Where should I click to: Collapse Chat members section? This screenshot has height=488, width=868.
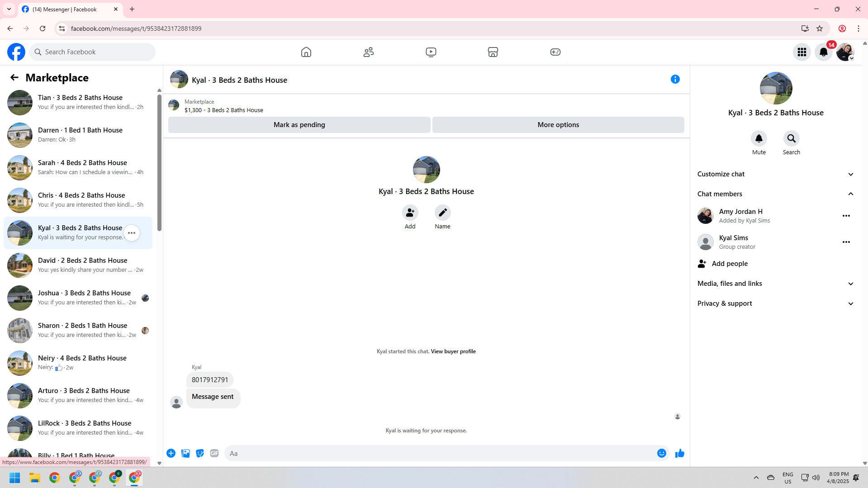click(x=776, y=194)
